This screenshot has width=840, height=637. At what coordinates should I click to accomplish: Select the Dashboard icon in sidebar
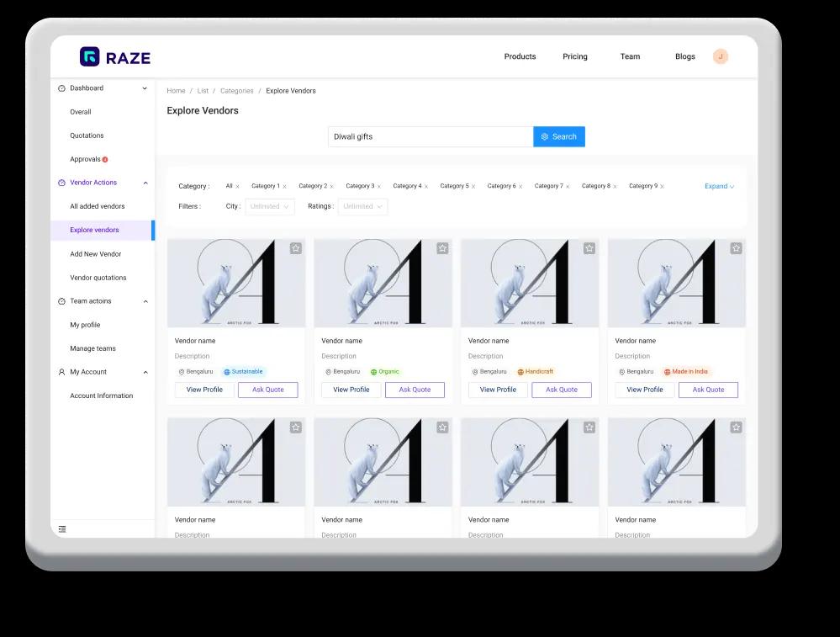click(61, 88)
